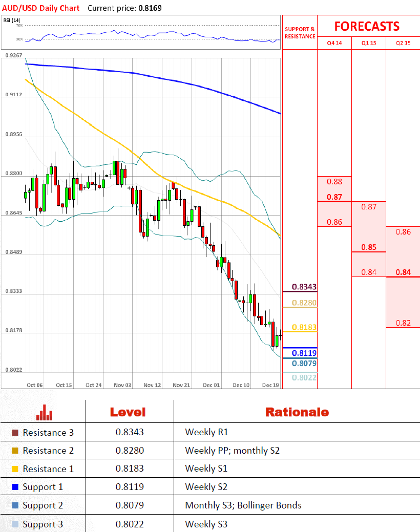Click the Support 1 blue square
The image size is (420, 532).
click(15, 487)
